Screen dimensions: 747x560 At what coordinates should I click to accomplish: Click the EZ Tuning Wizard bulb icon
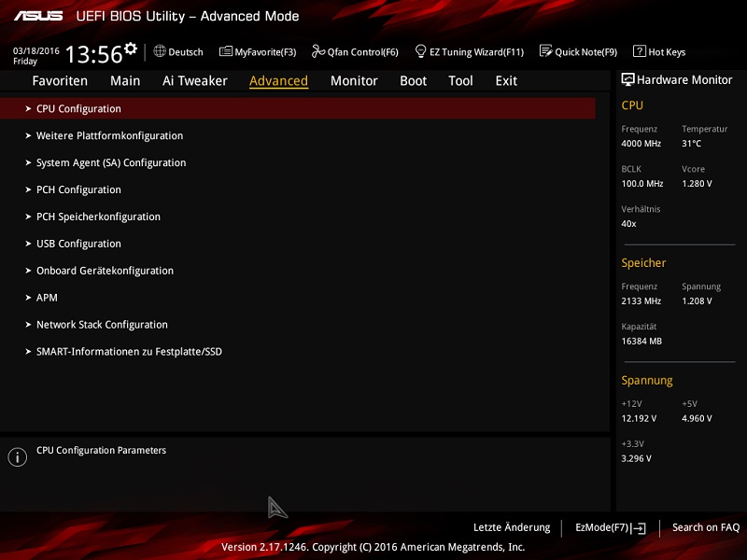(x=421, y=51)
